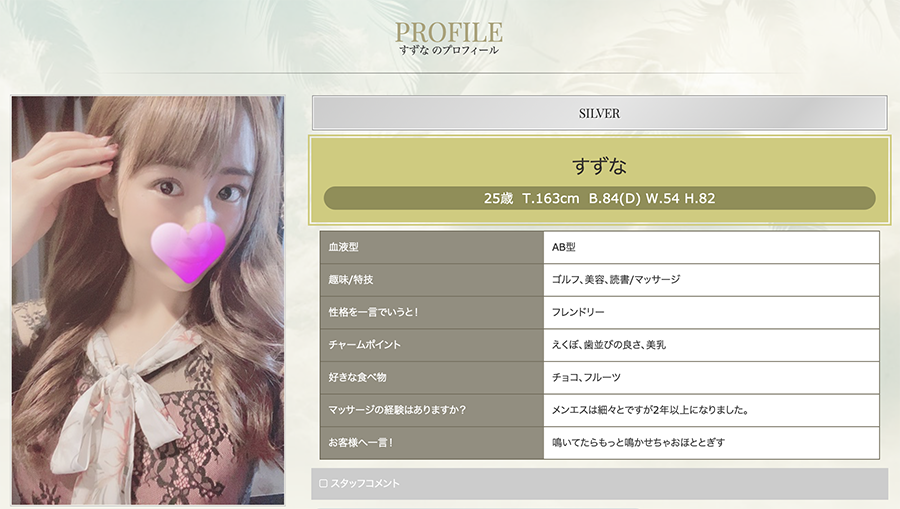The width and height of the screenshot is (900, 509).
Task: Click the 'お客様へ一言!' row label
Action: [432, 443]
